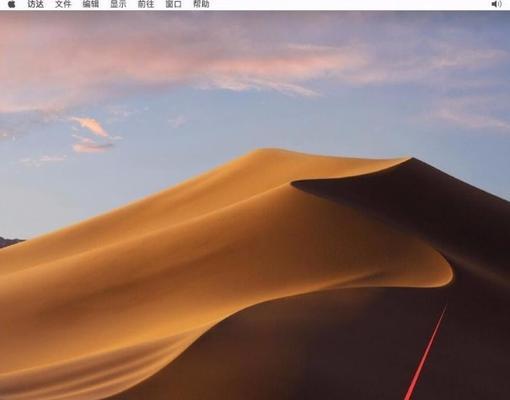Image resolution: width=510 pixels, height=400 pixels.
Task: Choose 帮助 from the top menu bar
Action: (x=201, y=4)
